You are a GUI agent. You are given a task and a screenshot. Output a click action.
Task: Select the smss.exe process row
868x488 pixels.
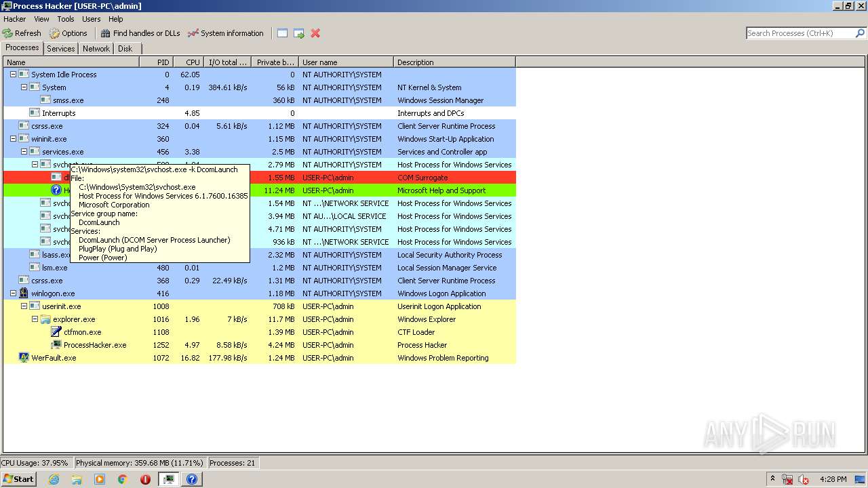click(260, 100)
